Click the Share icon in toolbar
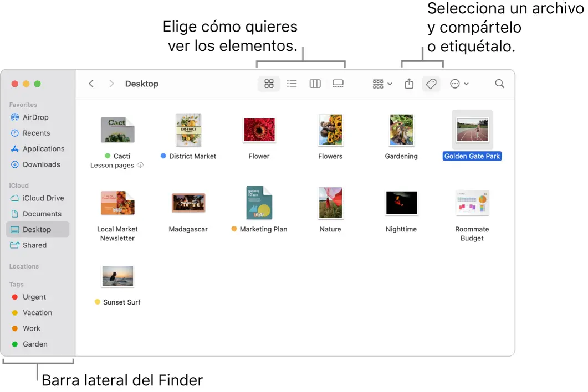This screenshot has width=588, height=392. (409, 84)
